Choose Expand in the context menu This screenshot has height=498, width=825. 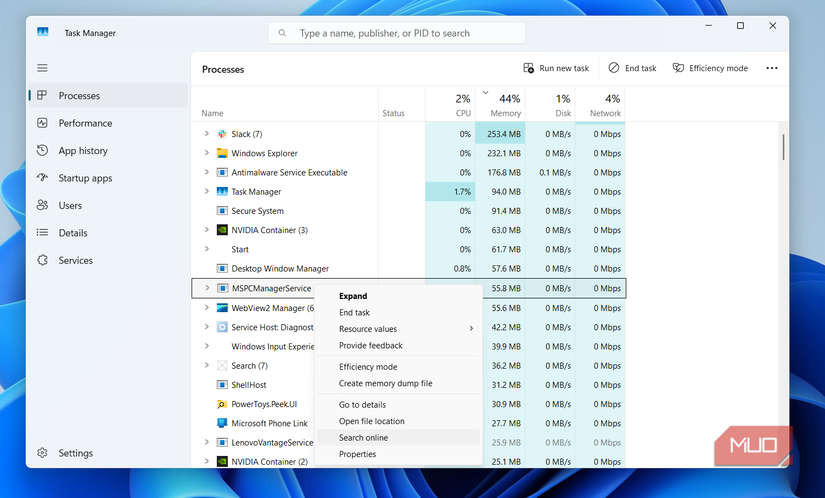pos(398,296)
